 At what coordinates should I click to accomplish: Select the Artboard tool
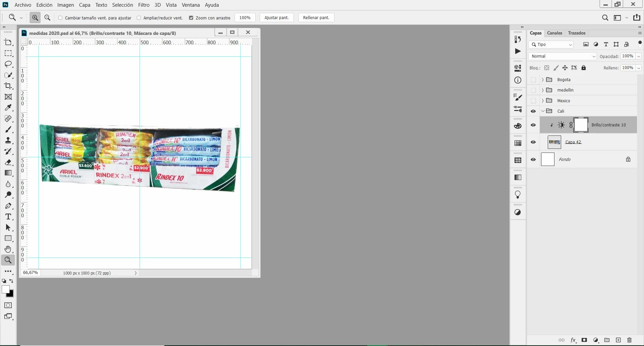click(x=8, y=43)
